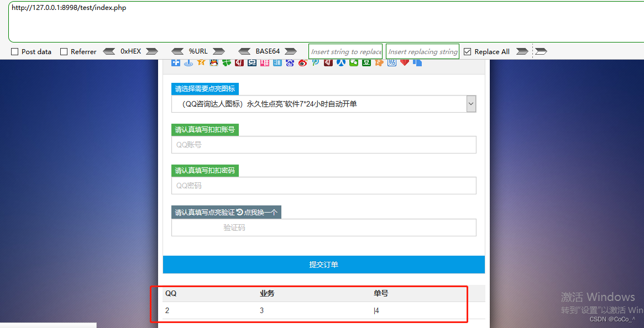Click the red gem-shaped share icon
Image resolution: width=644 pixels, height=328 pixels.
(x=405, y=62)
